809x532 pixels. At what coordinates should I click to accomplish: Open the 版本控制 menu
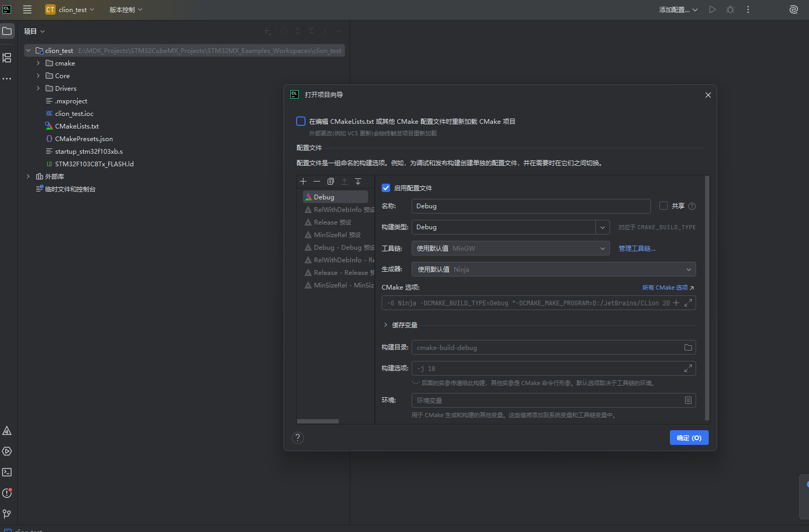point(126,9)
